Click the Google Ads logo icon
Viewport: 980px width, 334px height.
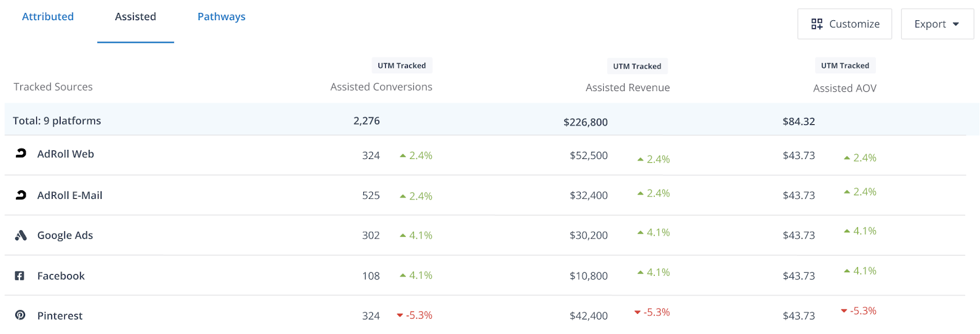click(21, 236)
